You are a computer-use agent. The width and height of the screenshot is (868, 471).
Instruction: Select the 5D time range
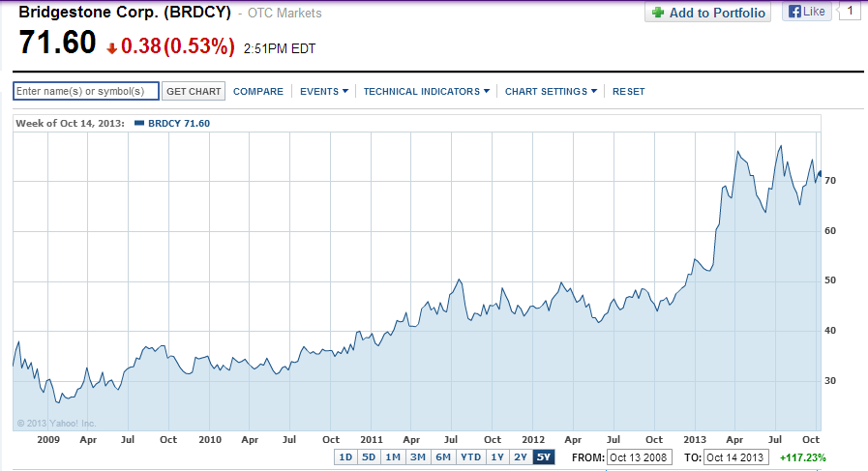(369, 457)
